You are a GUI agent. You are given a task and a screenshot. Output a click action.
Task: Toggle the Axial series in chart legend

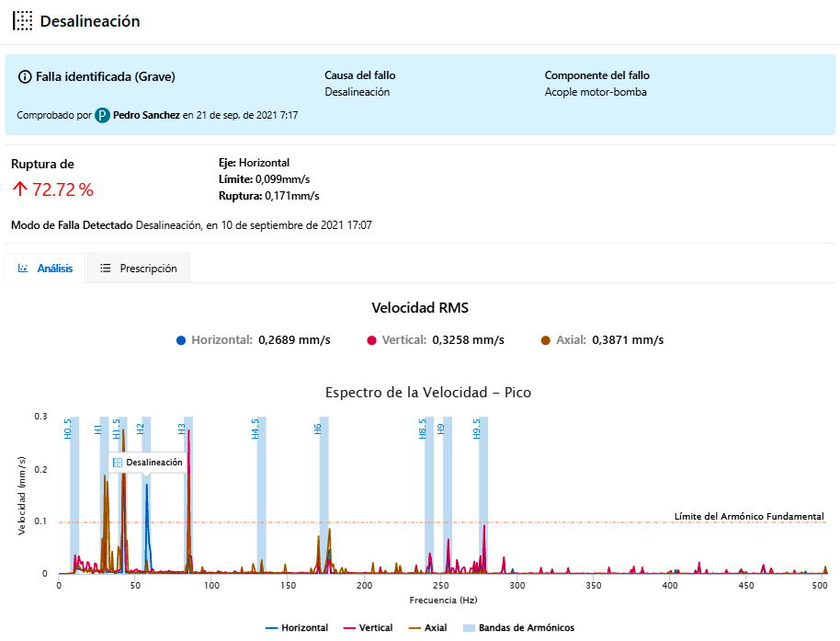click(427, 627)
